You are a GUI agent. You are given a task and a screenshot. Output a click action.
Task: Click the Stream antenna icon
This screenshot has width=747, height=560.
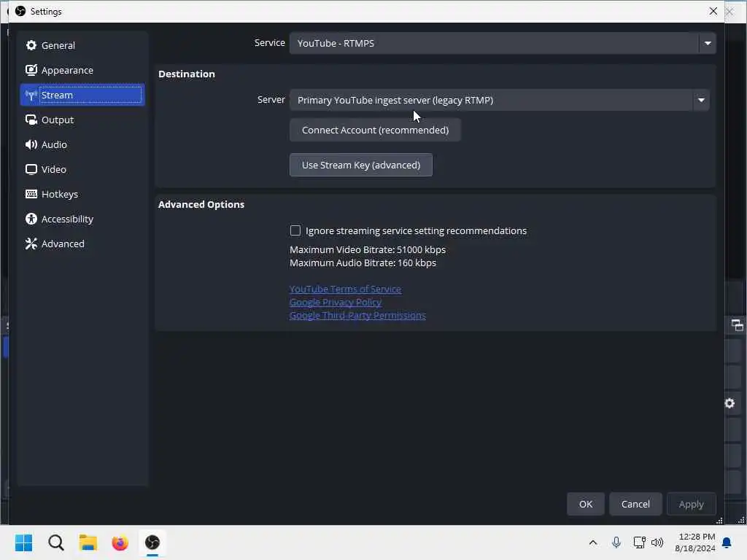point(31,96)
